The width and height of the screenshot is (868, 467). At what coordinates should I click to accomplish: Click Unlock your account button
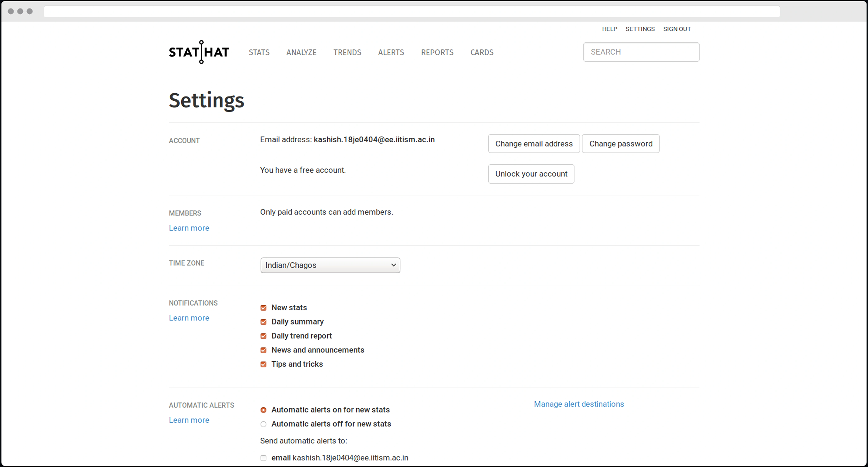[x=531, y=174]
